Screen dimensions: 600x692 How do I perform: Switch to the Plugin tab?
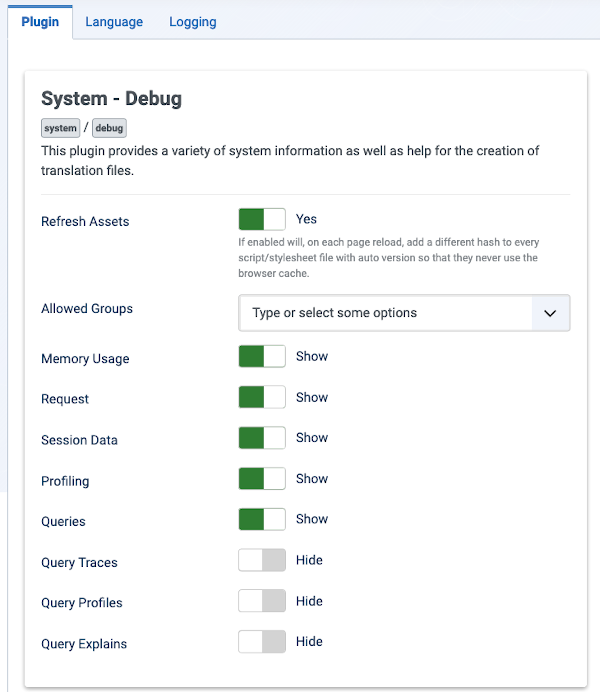(x=40, y=22)
